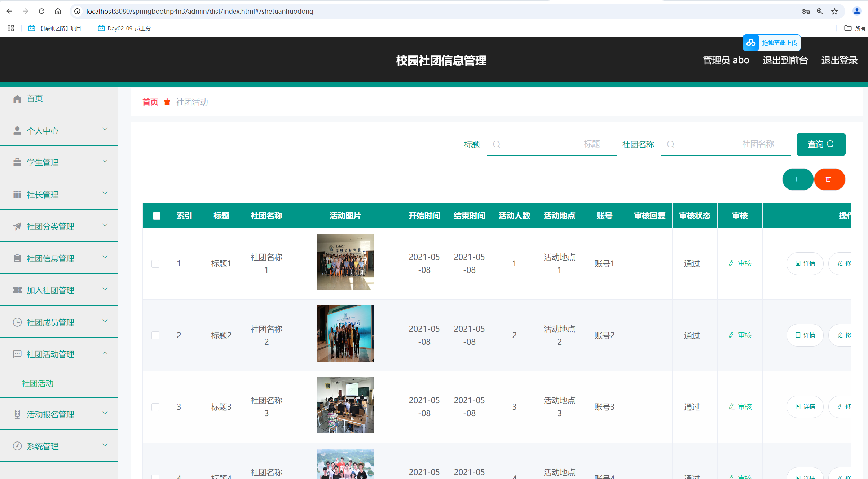The height and width of the screenshot is (479, 868).
Task: Expand the 系统管理 menu
Action: coord(105,445)
